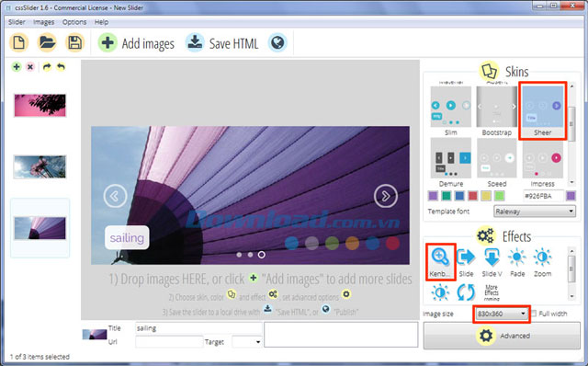Screen dimensions: 588x366
Task: Pick the green color swatch
Action: pos(447,196)
